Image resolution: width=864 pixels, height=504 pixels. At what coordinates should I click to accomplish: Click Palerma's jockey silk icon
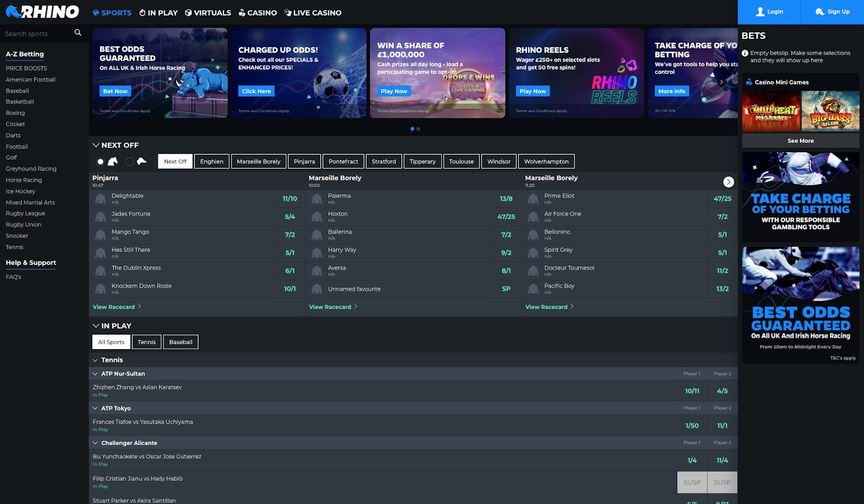(x=317, y=199)
